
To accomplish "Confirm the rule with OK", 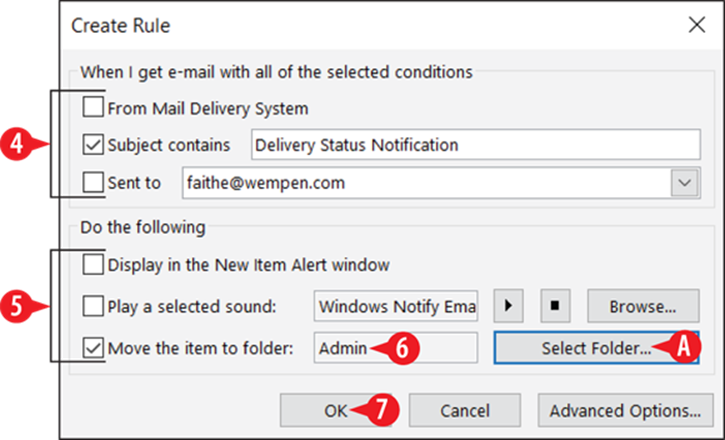I will (335, 410).
